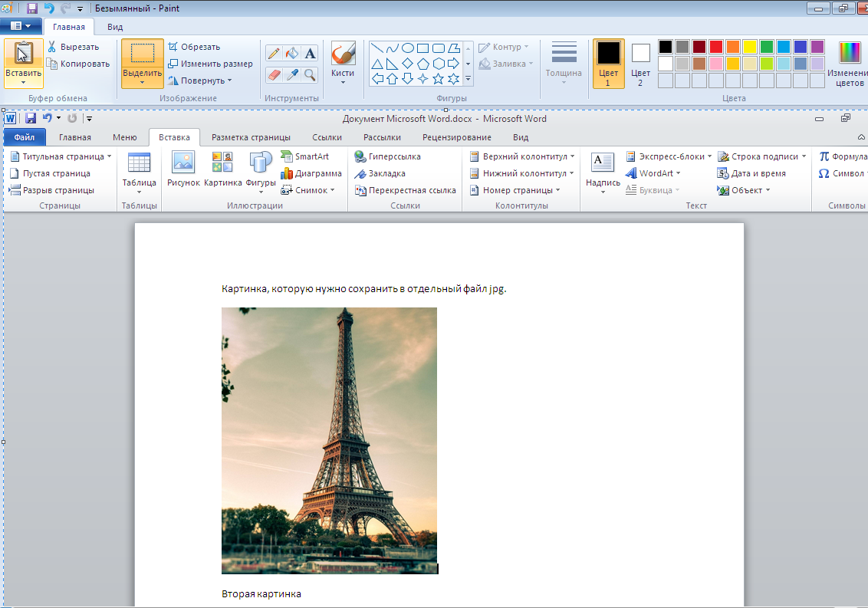
Task: Click Перекрестная ссылка in Word ribbon
Action: tap(405, 190)
